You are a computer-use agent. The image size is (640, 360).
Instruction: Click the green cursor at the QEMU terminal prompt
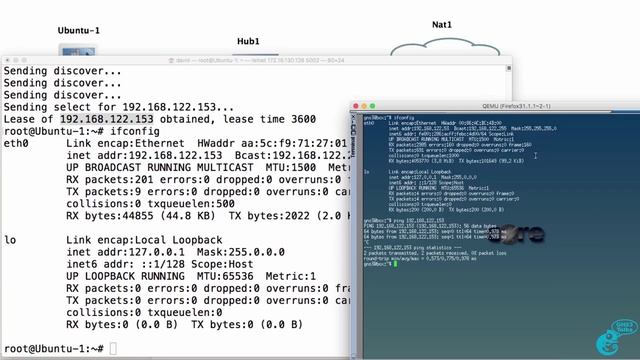(x=395, y=264)
